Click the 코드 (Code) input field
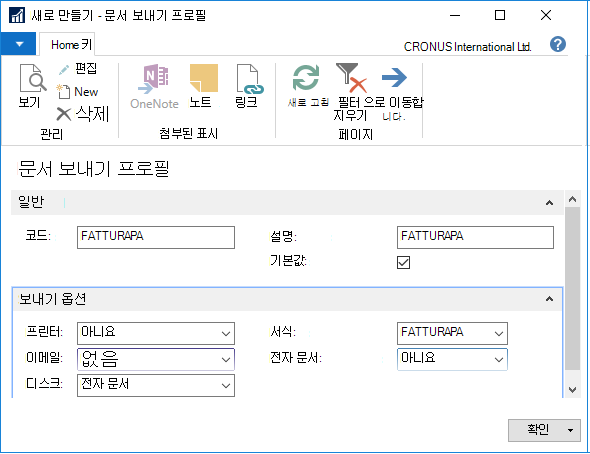Viewport: 590px width, 454px height. point(156,237)
